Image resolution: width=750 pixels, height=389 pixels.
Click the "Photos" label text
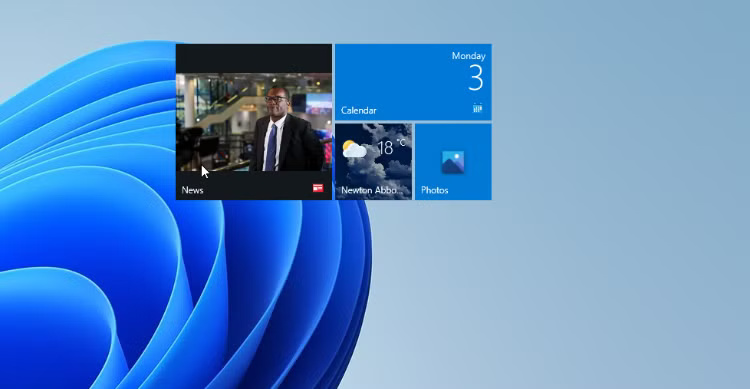(x=435, y=190)
